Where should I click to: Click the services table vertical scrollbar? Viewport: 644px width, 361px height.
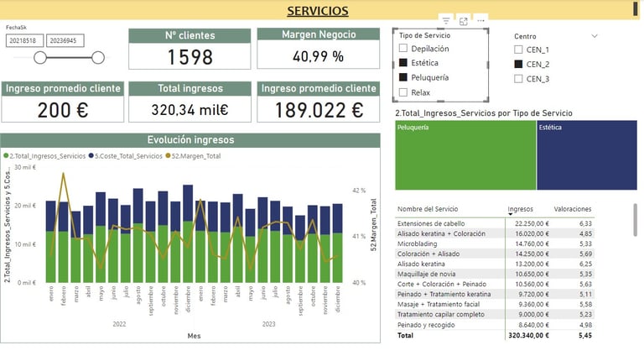point(636,219)
